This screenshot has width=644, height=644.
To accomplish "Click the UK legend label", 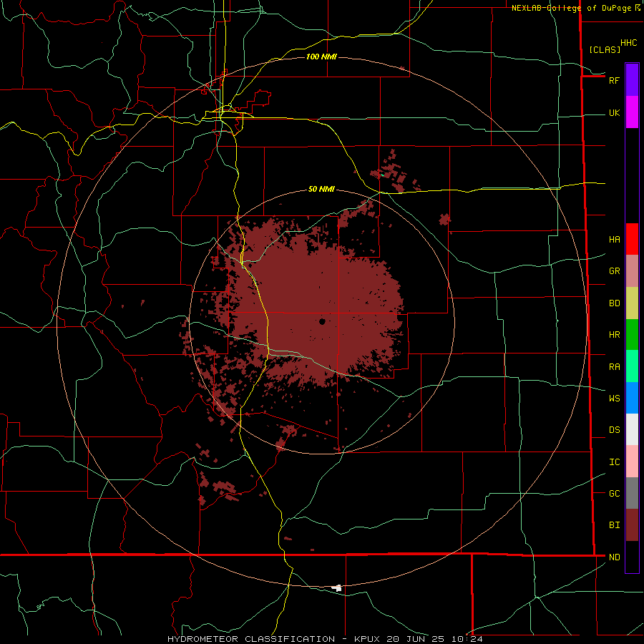I will pyautogui.click(x=614, y=112).
